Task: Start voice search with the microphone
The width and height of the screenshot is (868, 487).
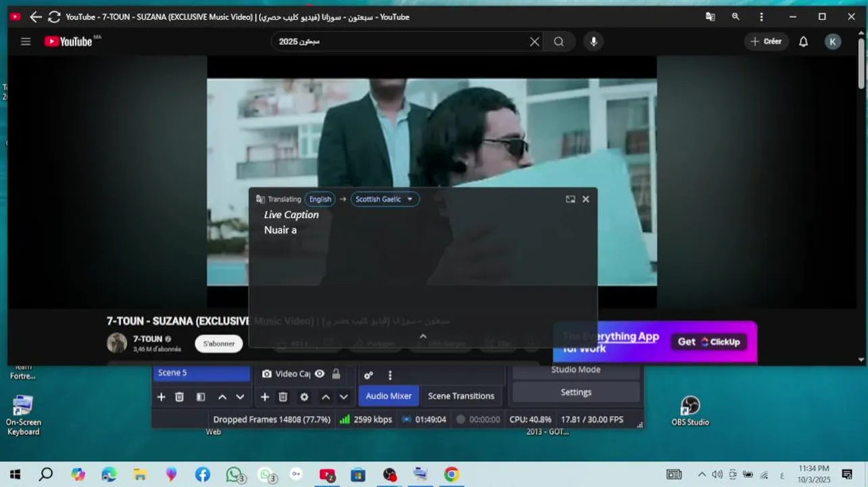Action: [x=594, y=41]
